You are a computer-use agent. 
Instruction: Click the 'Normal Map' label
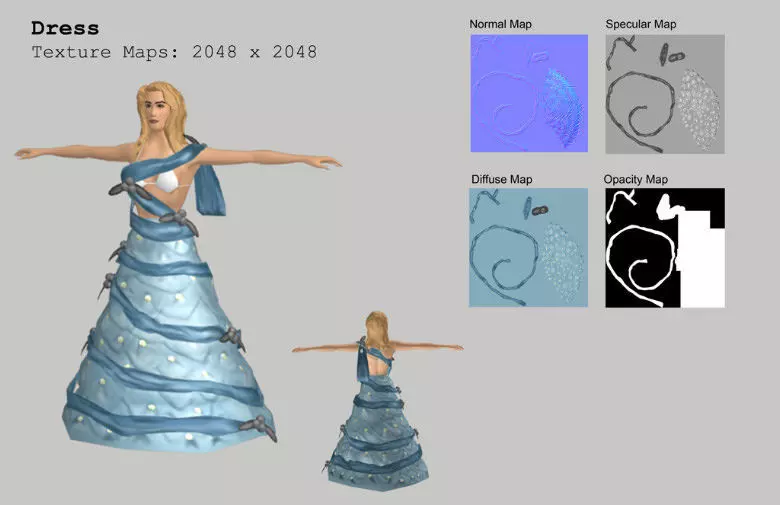point(500,24)
